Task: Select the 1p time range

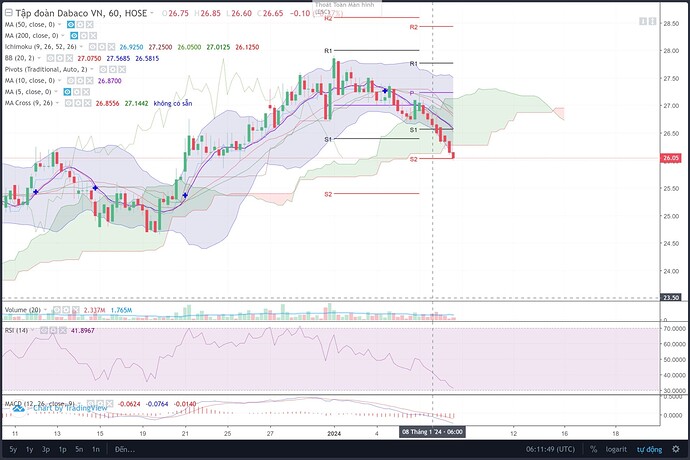Action: [x=62, y=449]
